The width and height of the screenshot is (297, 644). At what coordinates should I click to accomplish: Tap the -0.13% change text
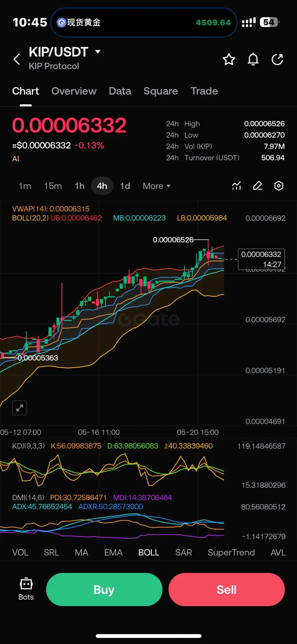[x=89, y=146]
